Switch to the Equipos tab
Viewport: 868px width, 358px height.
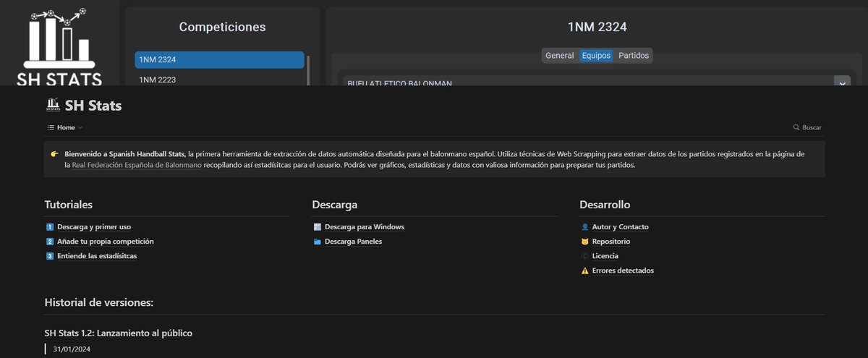[596, 56]
